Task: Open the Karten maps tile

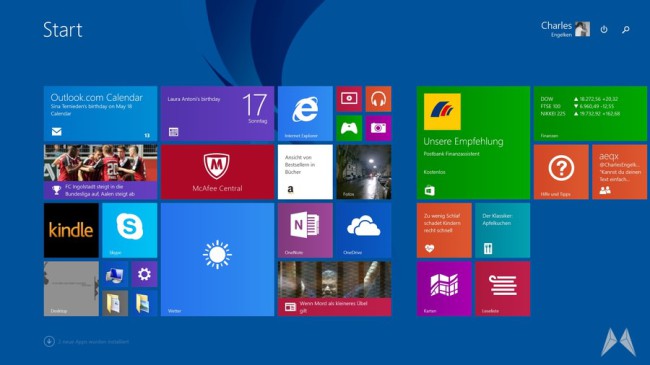Action: click(444, 289)
